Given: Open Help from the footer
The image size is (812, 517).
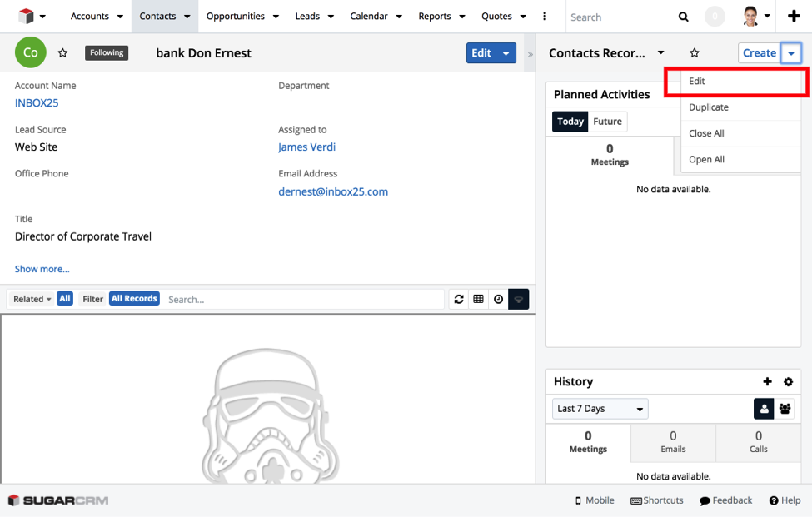Looking at the screenshot, I should tap(785, 500).
